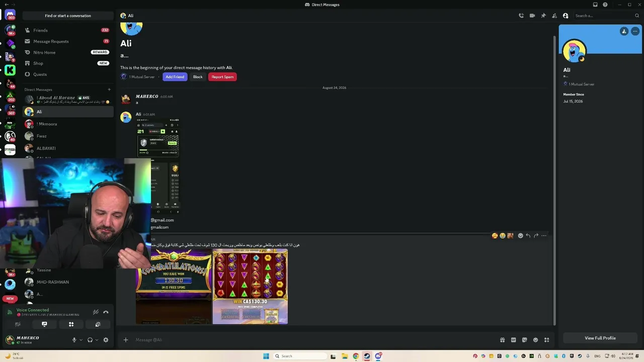Open the Discord inbox icon

click(x=595, y=5)
